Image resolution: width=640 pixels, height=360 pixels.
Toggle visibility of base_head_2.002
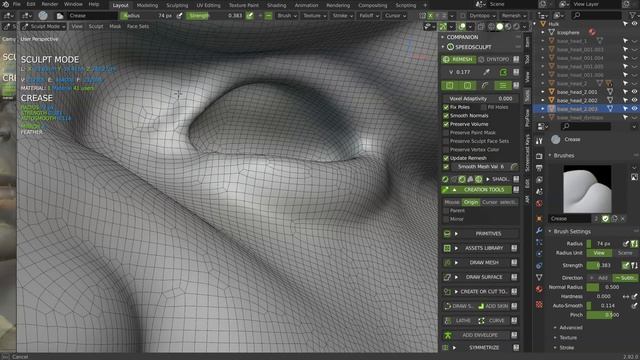click(634, 100)
